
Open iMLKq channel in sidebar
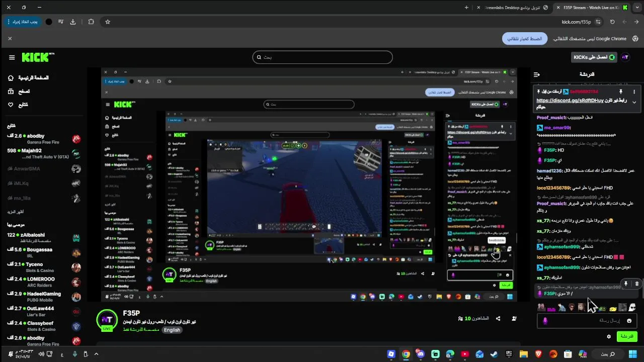point(43,183)
